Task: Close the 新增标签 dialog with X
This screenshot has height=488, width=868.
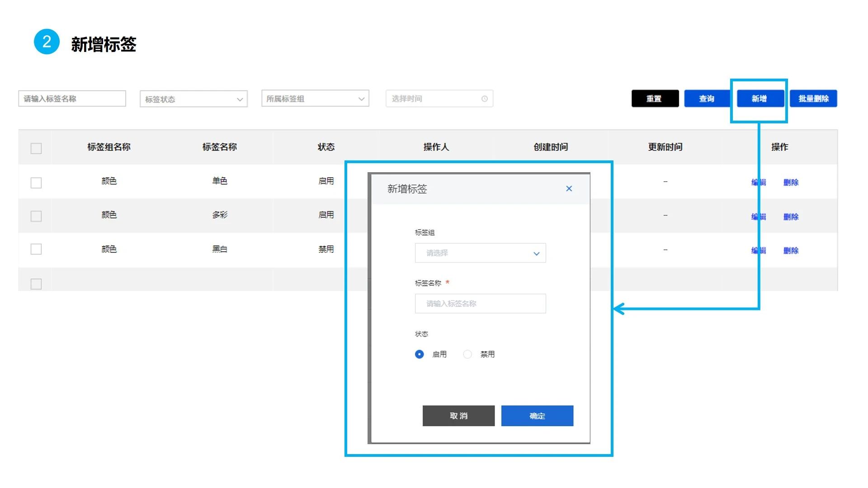Action: coord(569,189)
